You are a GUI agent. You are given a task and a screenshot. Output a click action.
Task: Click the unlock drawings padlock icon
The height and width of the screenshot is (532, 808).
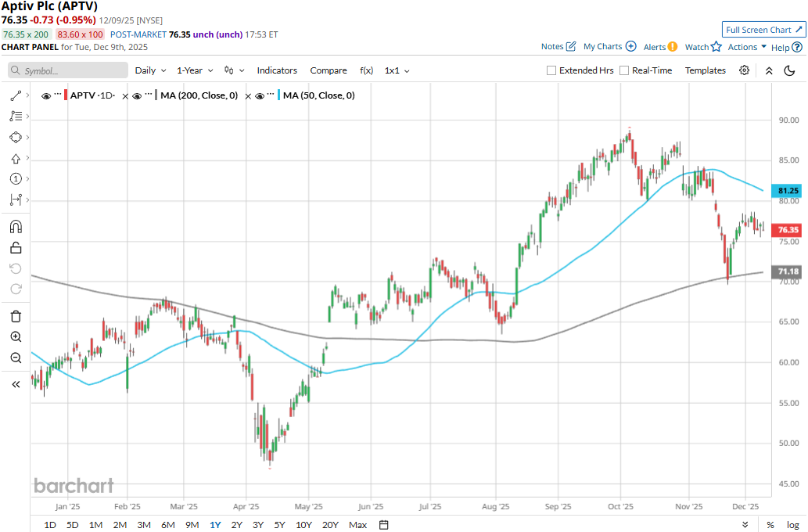[x=16, y=248]
